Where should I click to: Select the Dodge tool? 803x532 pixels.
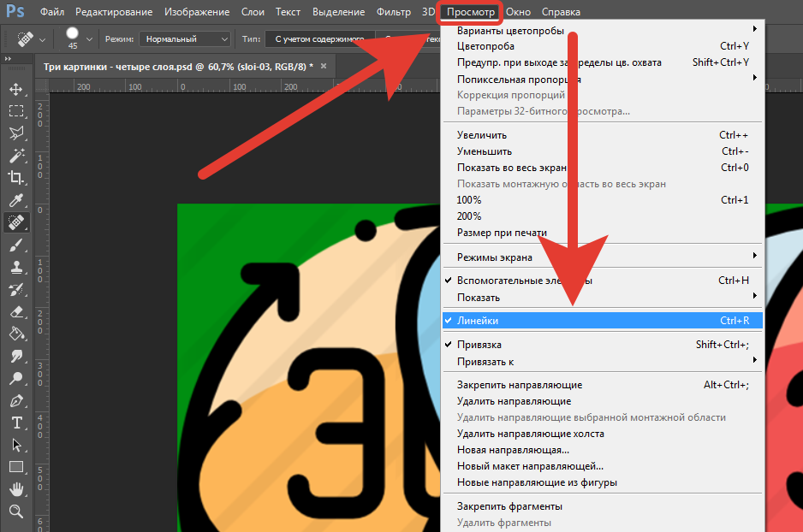click(x=16, y=379)
